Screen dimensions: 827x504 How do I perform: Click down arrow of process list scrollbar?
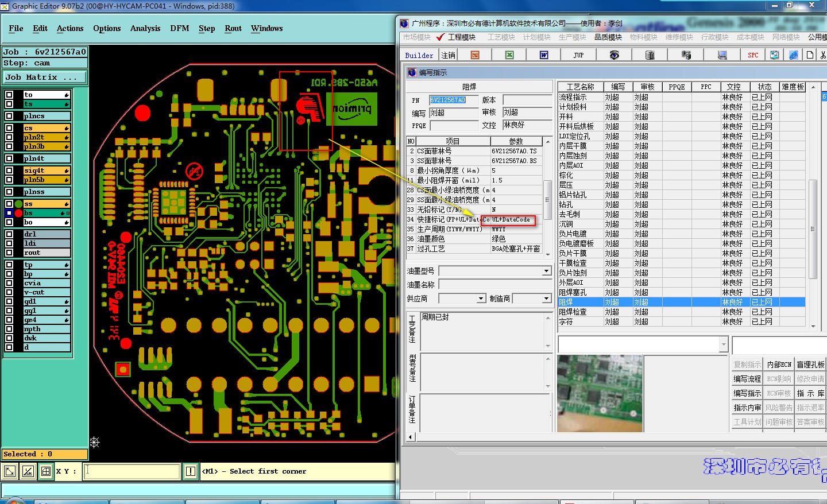pos(813,326)
